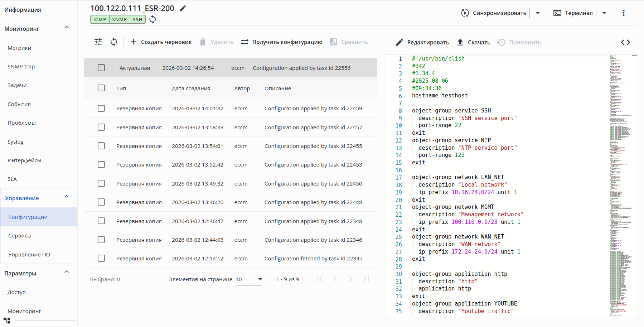Click the topology icon at bottom left
This screenshot has height=327, width=644.
7,320
